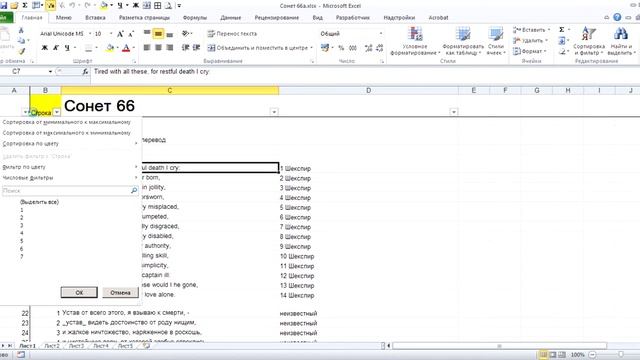This screenshot has height=360, width=640.
Task: Toggle value 4 in the filter list
Action: click(x=22, y=233)
